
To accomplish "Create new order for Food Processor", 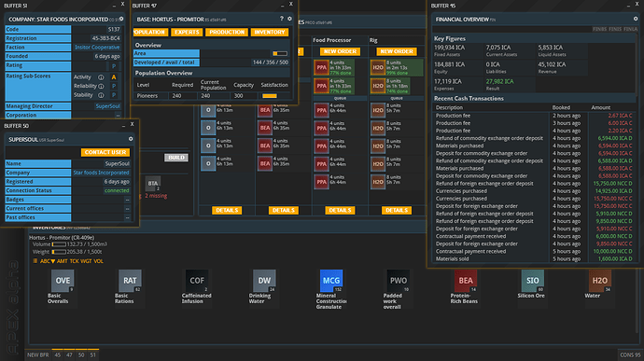I will [x=340, y=51].
